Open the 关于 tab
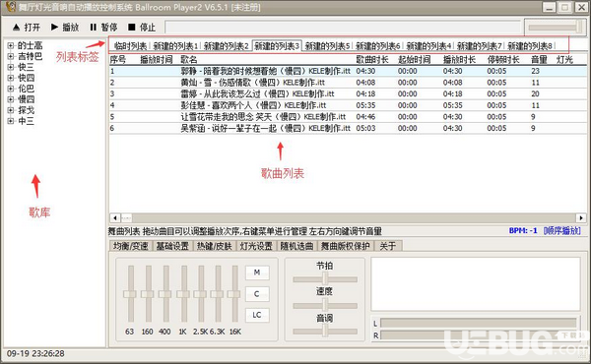Viewport: 591px width, 364px height. tap(387, 246)
